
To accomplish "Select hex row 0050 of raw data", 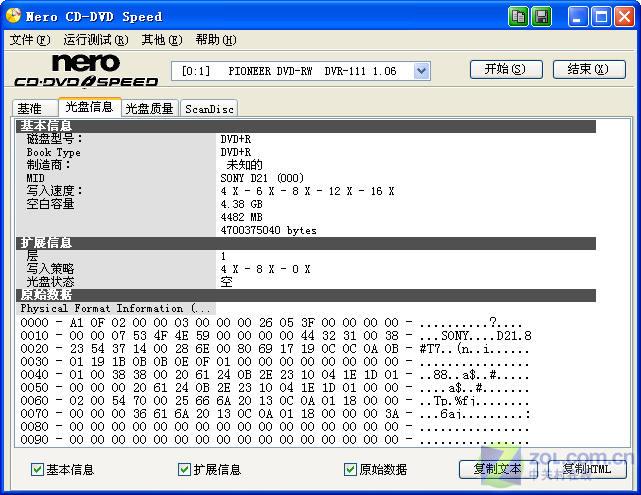I will point(274,388).
